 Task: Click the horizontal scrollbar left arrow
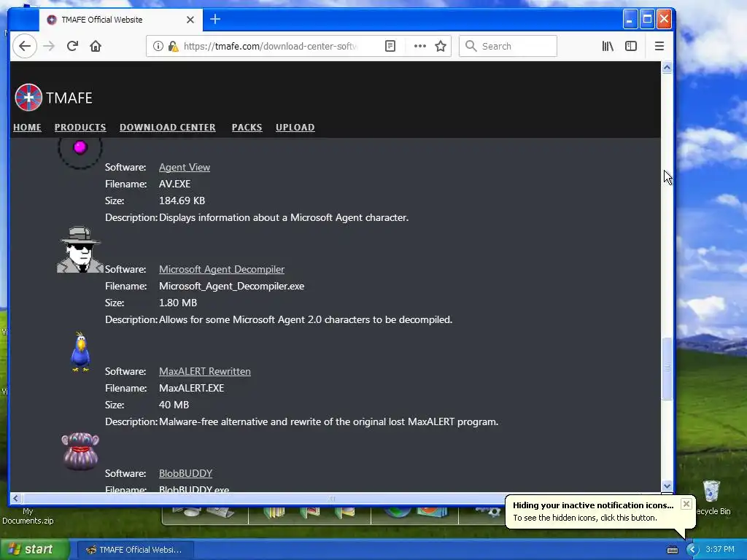(16, 498)
